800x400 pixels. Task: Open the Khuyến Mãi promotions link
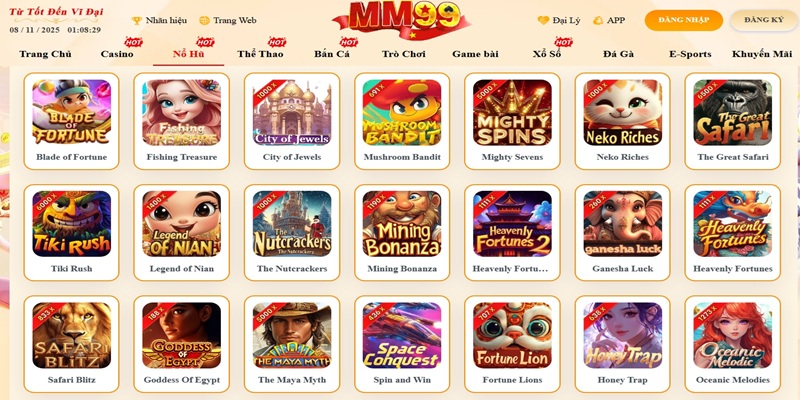[x=762, y=54]
